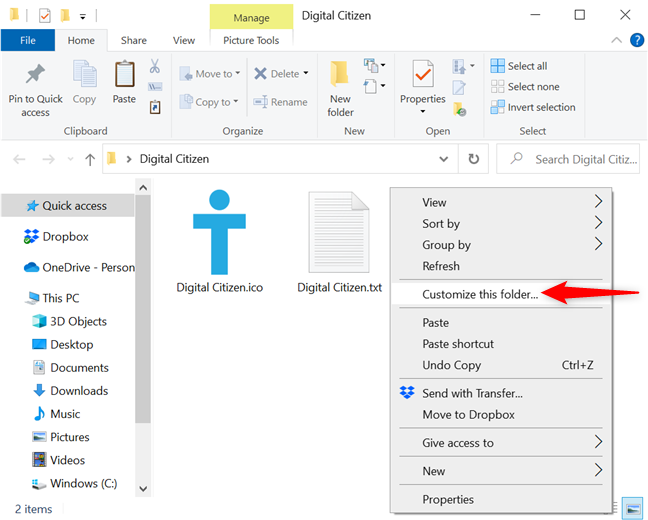Viewport: 648px width, 520px height.
Task: Choose Send with Transfer... entry
Action: (x=500, y=393)
